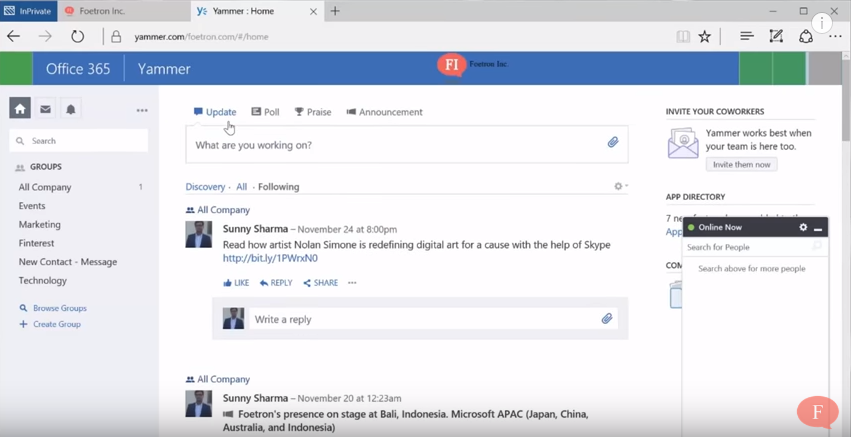
Task: Select the Announcement post type tab
Action: coord(384,112)
